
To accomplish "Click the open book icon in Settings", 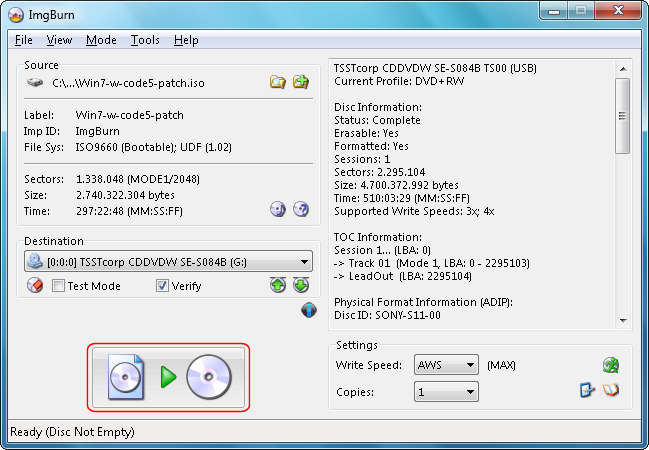I will (610, 391).
